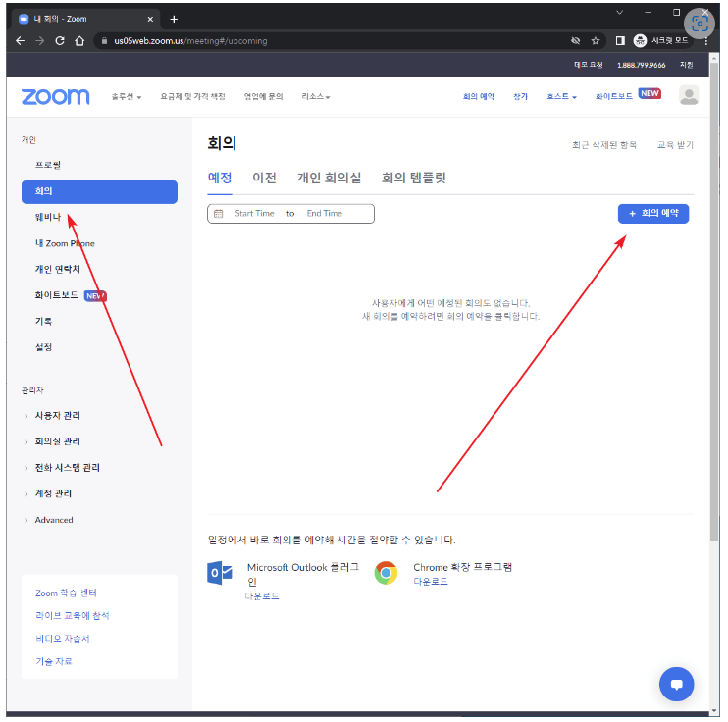
Task: Open the 솔루션 dropdown menu
Action: click(x=127, y=96)
